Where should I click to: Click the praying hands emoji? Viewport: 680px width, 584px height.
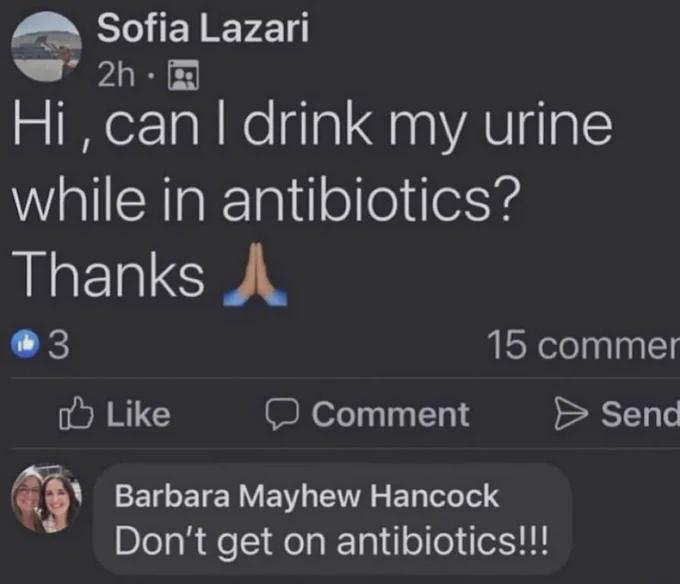click(255, 274)
